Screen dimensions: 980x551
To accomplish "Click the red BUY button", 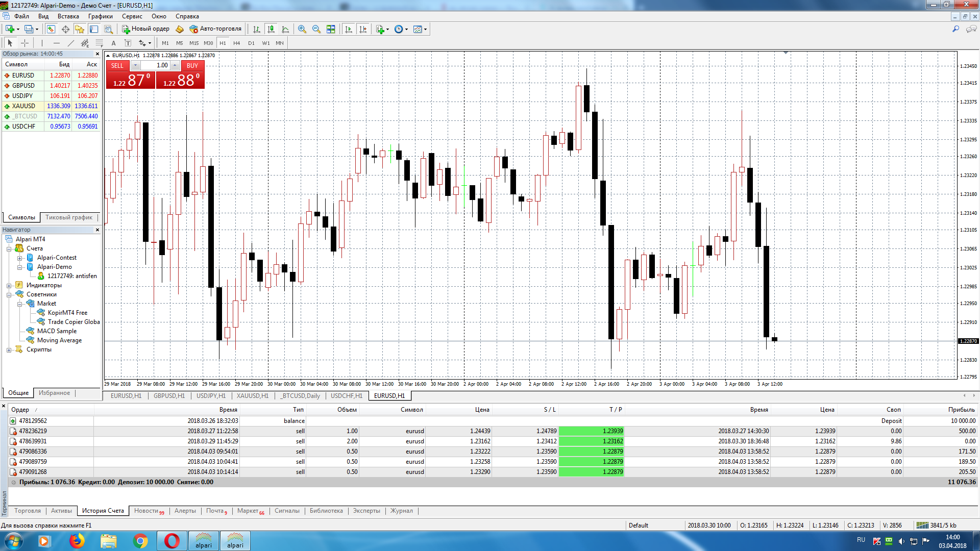I will coord(192,65).
